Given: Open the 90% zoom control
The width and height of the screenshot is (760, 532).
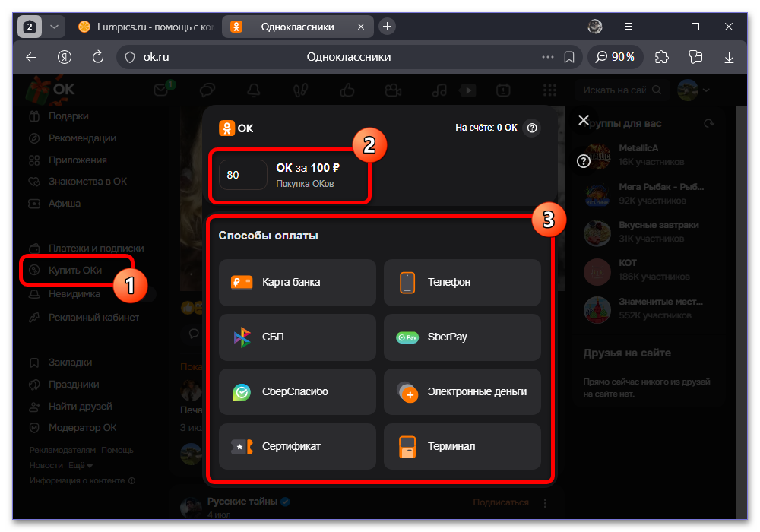Looking at the screenshot, I should pyautogui.click(x=615, y=57).
